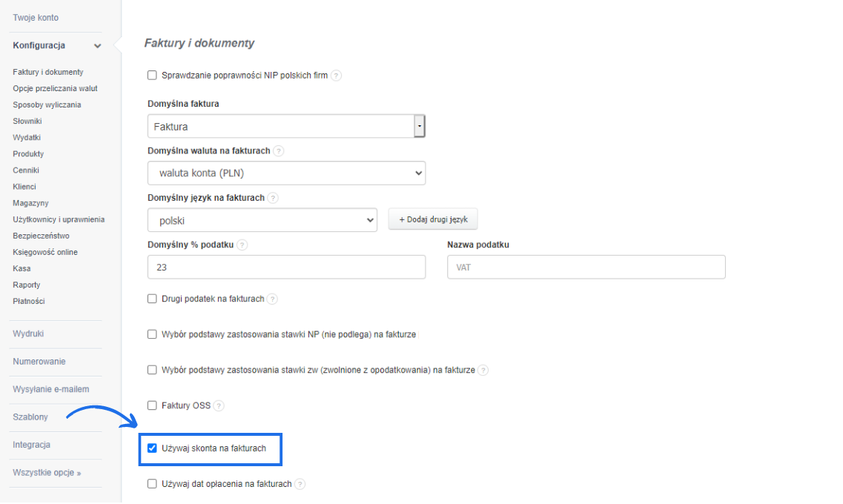Open the Wszystkie opcje link
843x504 pixels.
47,473
